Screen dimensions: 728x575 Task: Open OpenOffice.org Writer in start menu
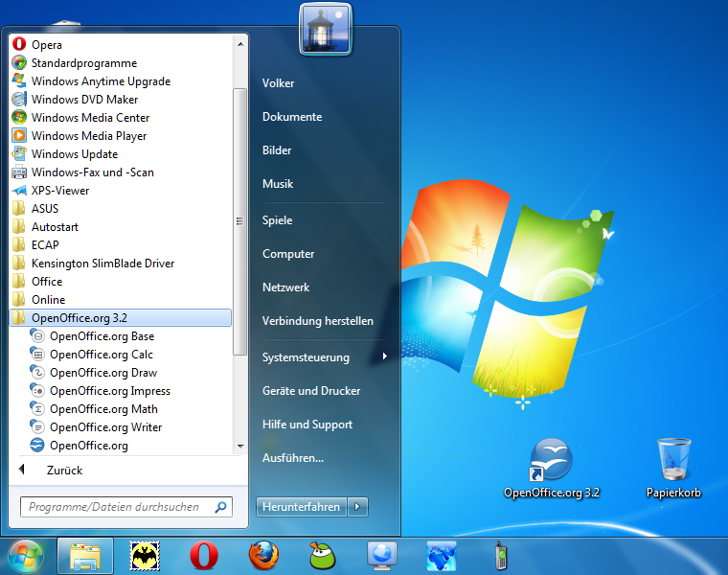pos(105,427)
